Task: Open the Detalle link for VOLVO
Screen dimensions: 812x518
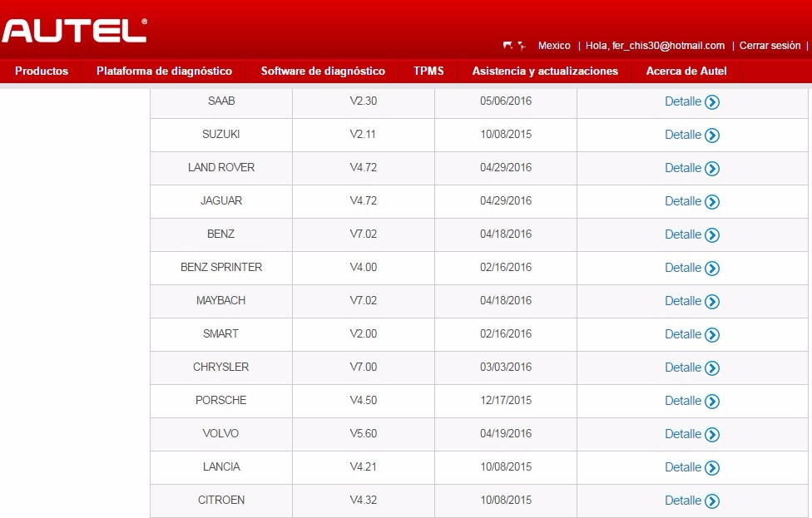Action: (x=683, y=434)
